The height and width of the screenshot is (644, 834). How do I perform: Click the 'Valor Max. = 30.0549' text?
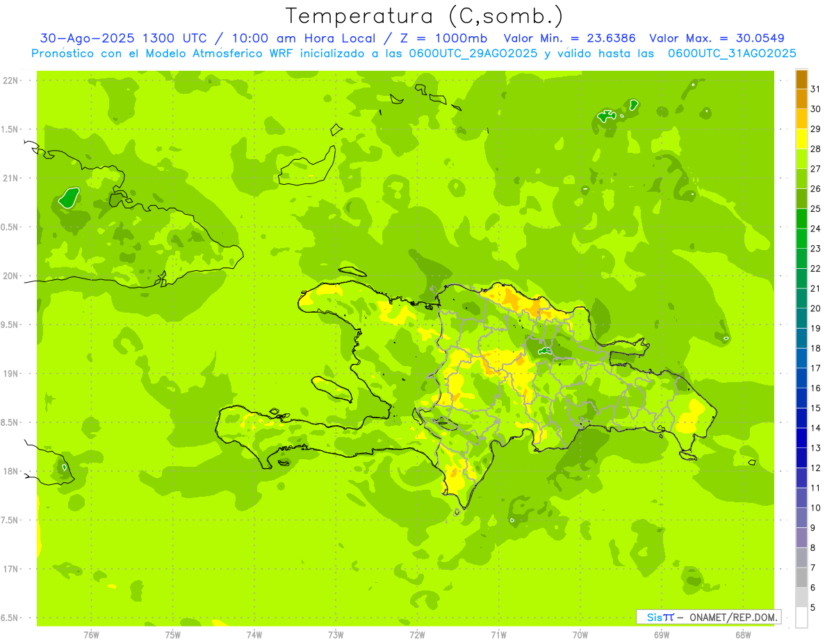click(717, 38)
